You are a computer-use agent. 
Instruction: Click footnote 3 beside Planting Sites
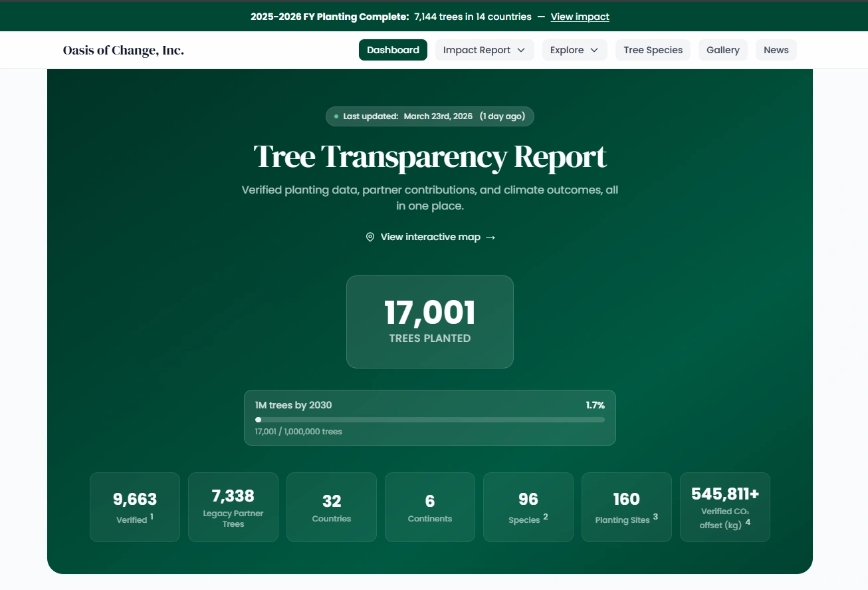[655, 516]
